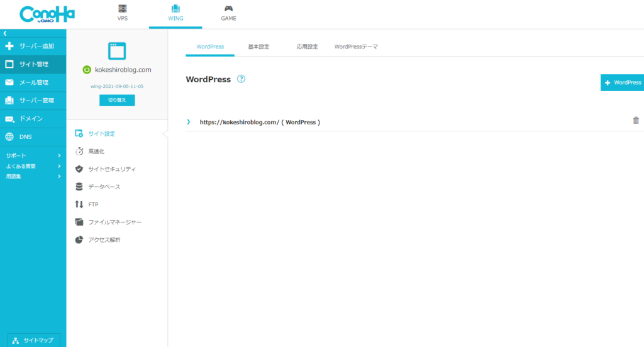Expand the kokeshiroblog.com WordPress entry
This screenshot has height=347, width=644.
[x=189, y=122]
